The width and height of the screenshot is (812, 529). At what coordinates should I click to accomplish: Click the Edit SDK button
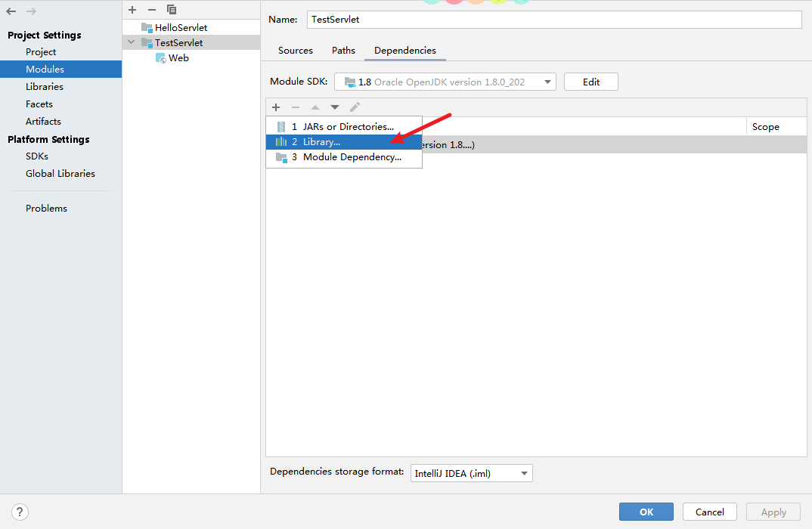pos(591,82)
